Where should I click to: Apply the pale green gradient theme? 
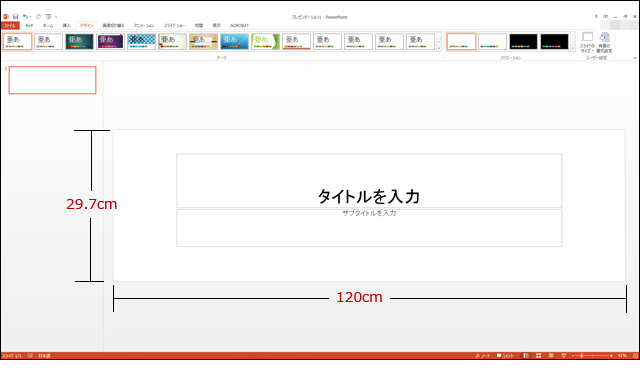tap(172, 42)
